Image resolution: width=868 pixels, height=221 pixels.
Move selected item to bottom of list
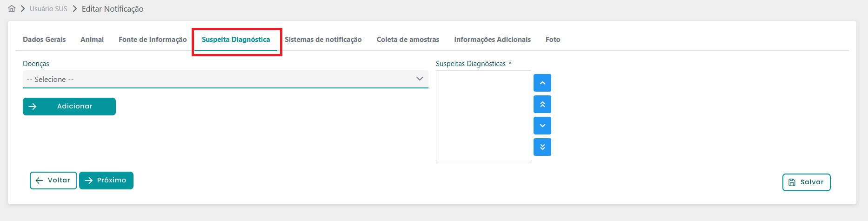(542, 147)
